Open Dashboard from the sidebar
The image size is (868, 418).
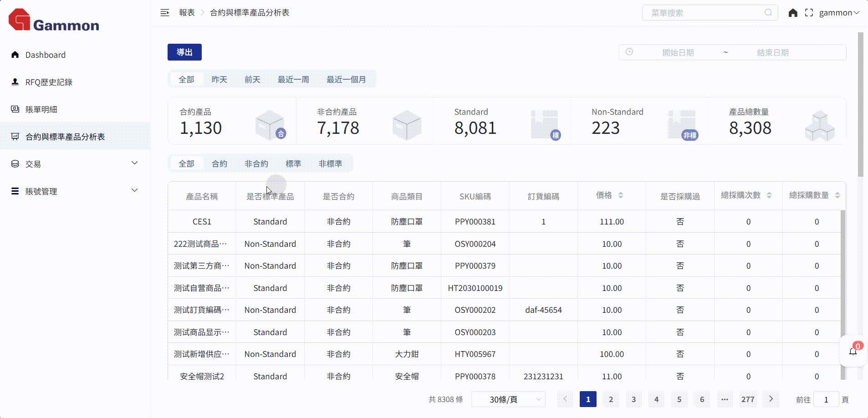click(46, 55)
